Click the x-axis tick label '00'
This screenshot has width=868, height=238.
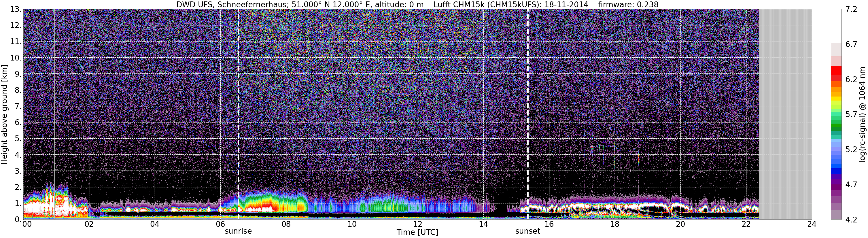click(x=27, y=224)
